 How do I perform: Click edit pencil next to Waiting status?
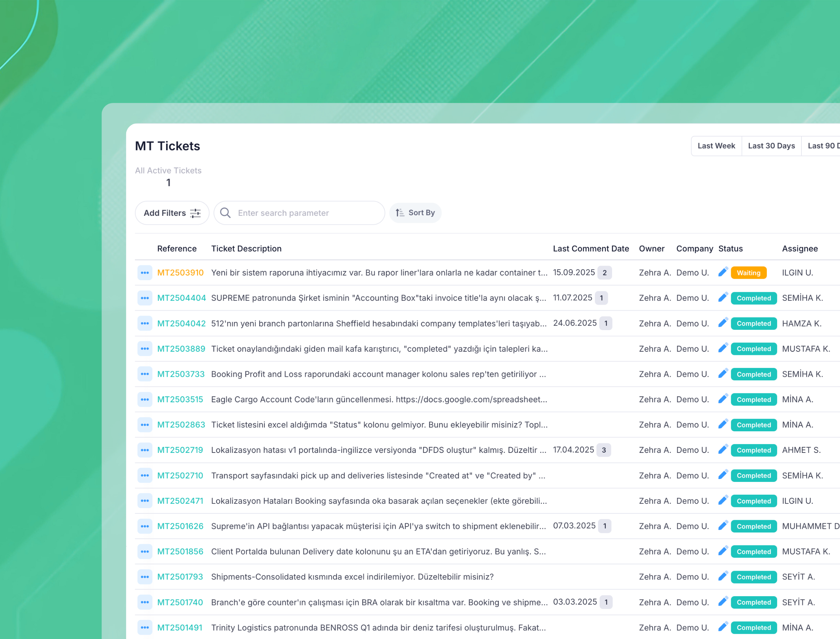click(x=723, y=272)
